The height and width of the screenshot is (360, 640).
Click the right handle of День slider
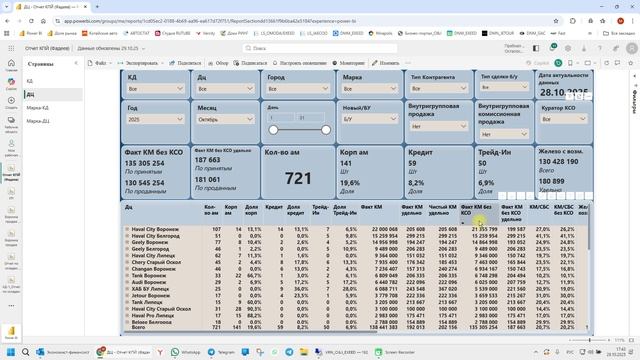326,130
